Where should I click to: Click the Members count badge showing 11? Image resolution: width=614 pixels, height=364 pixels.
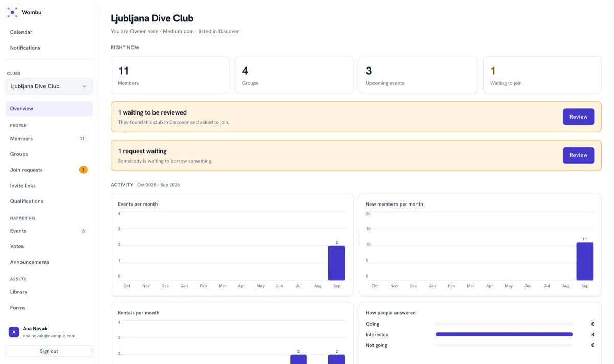click(82, 139)
